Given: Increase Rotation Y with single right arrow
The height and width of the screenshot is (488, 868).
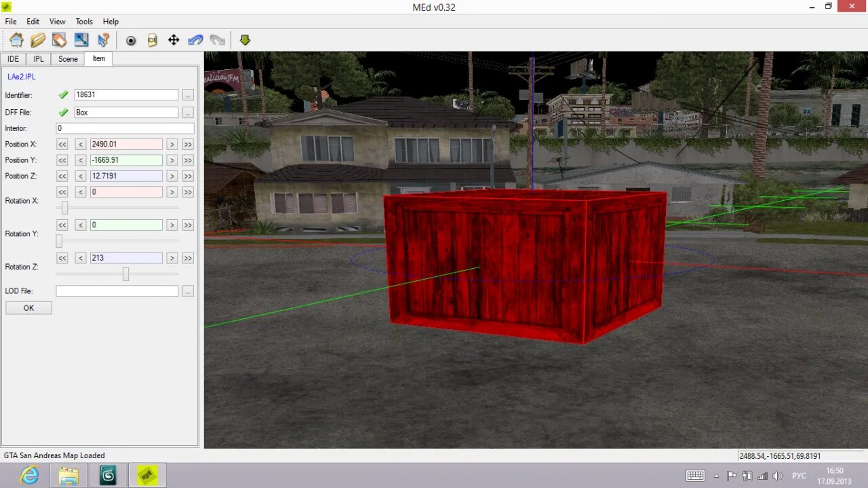Looking at the screenshot, I should (172, 225).
